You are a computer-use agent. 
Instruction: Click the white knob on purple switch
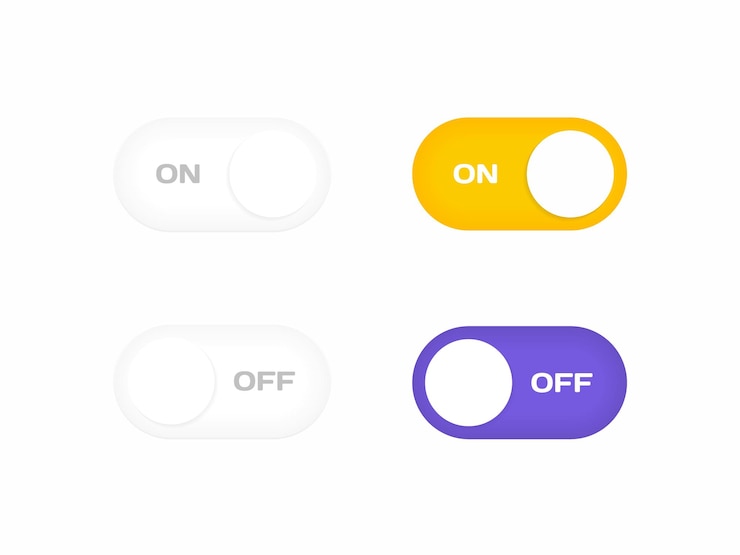pyautogui.click(x=469, y=382)
